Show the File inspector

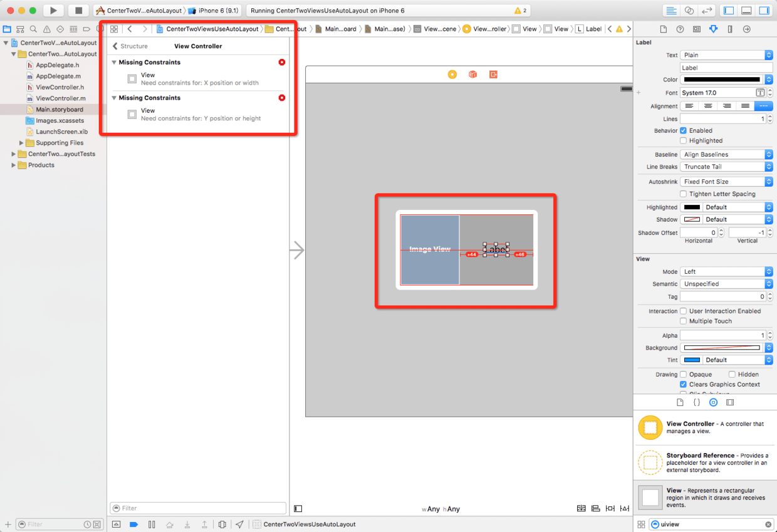click(664, 29)
